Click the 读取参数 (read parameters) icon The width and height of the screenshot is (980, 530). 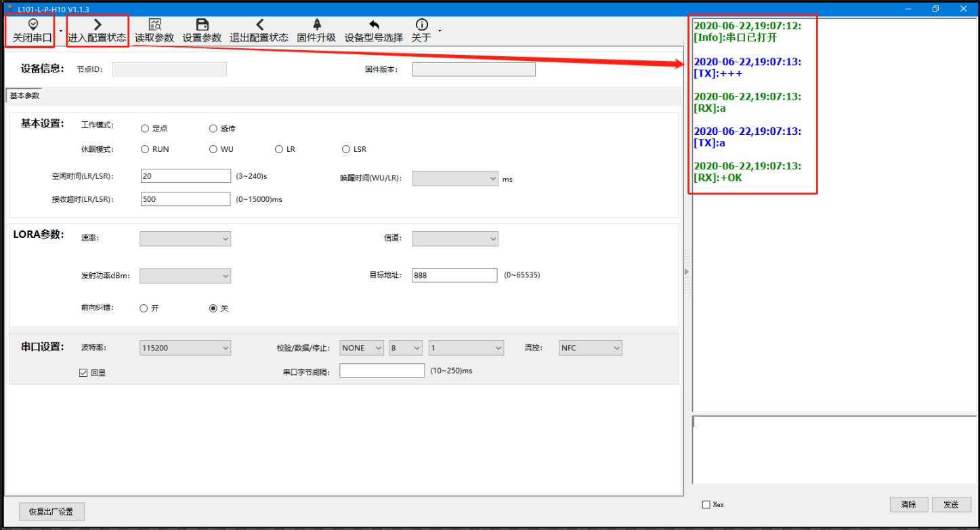click(x=154, y=25)
